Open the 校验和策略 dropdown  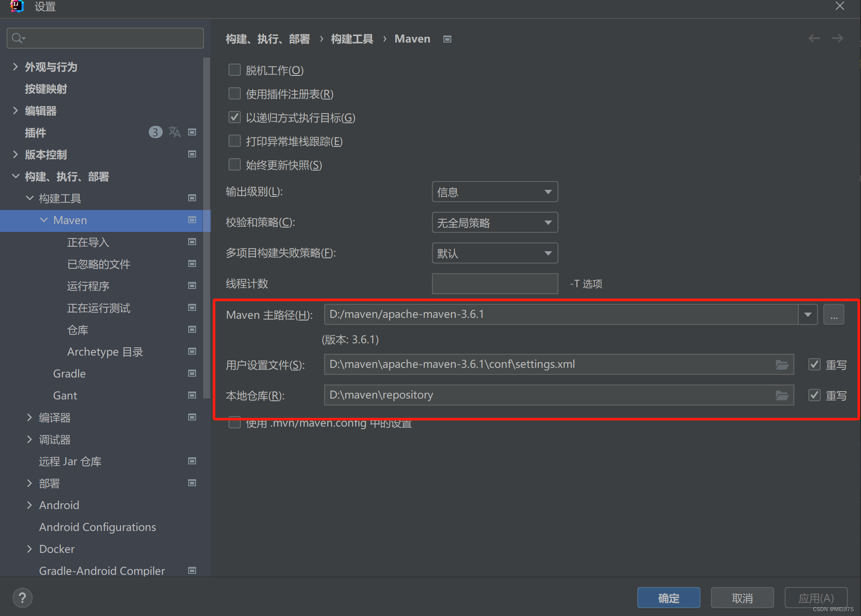point(495,223)
